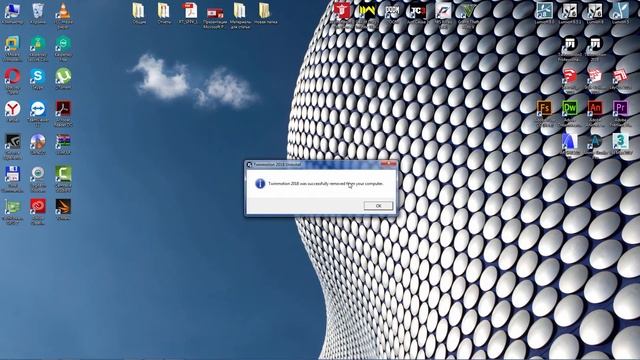The height and width of the screenshot is (360, 640).
Task: Launch the blue ArchiCAD shortcut
Action: tap(569, 144)
